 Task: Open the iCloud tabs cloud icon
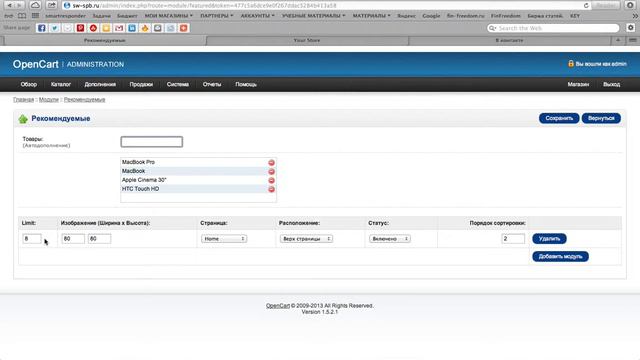click(x=35, y=5)
